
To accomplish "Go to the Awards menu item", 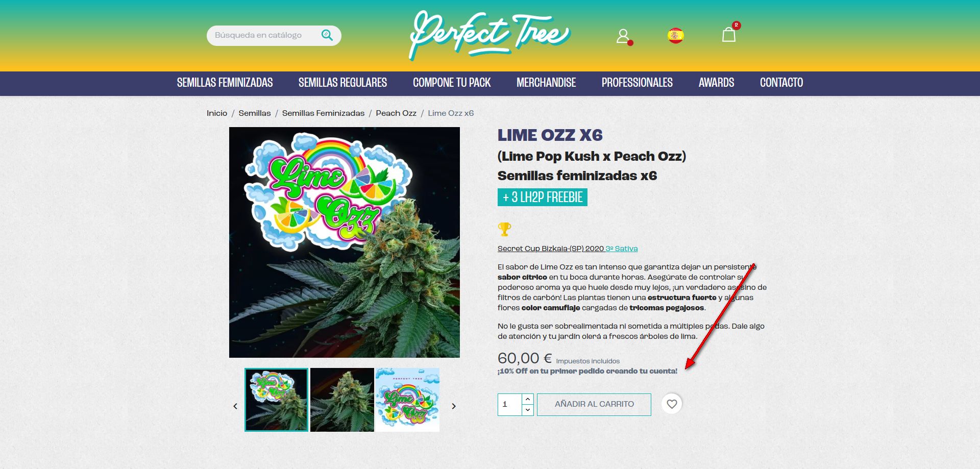I will click(716, 83).
